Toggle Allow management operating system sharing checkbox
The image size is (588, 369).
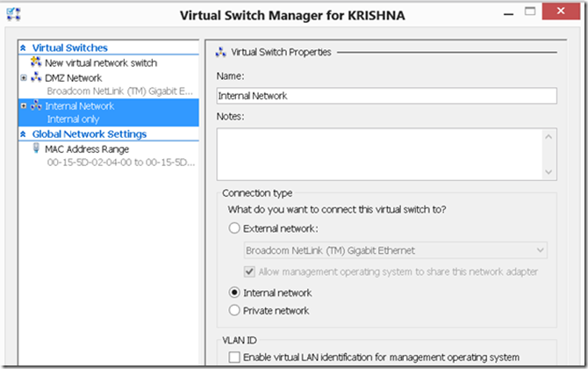(250, 271)
